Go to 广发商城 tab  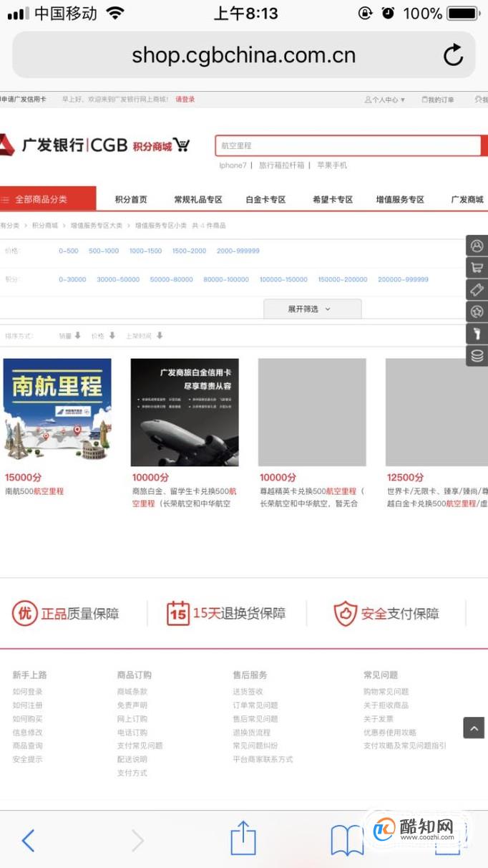[467, 200]
